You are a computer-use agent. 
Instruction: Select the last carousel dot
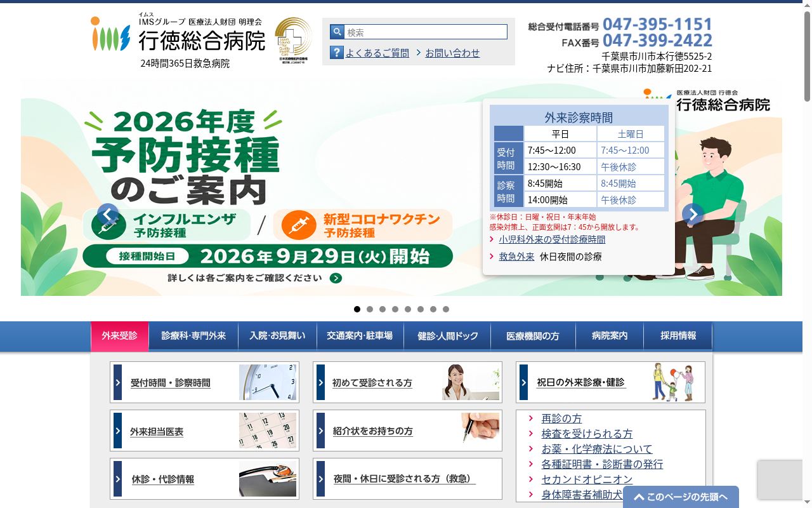pos(446,309)
